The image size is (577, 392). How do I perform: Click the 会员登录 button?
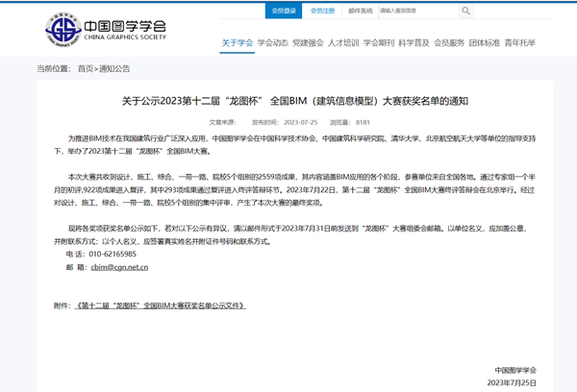coord(284,12)
